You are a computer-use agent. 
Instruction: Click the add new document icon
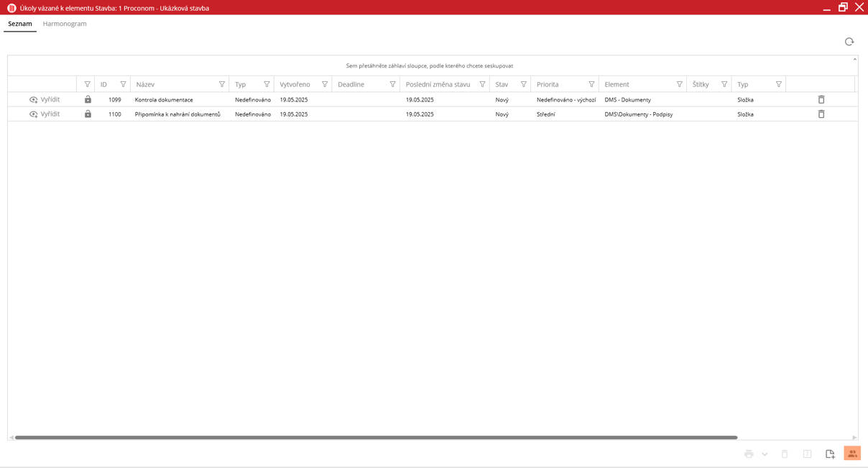(x=830, y=454)
